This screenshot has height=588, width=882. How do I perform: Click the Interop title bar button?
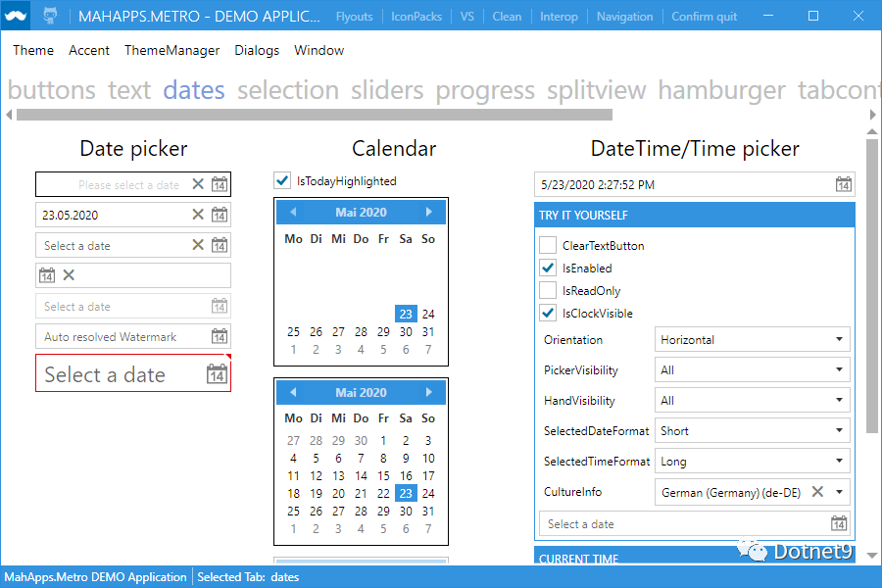[559, 17]
